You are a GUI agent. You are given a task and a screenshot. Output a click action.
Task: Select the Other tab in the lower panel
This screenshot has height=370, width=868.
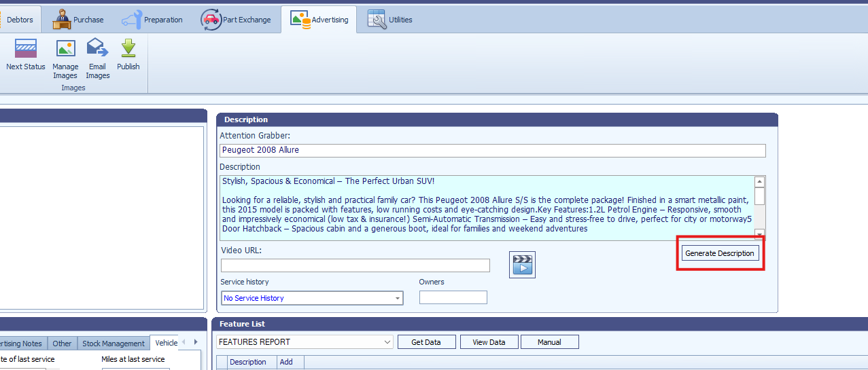coord(62,344)
